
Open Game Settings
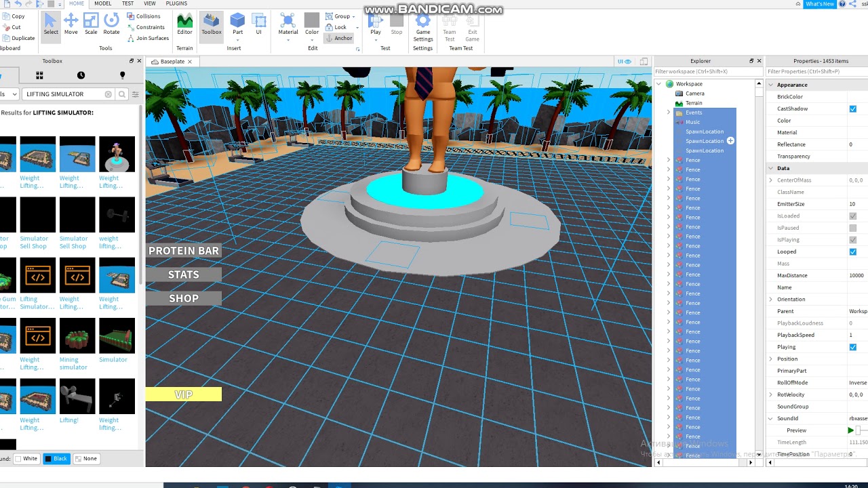423,27
